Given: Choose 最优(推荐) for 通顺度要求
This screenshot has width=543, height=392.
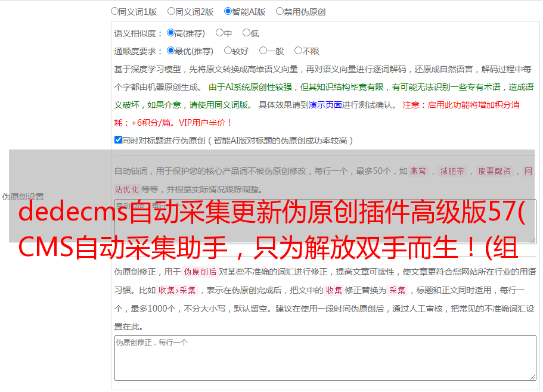Looking at the screenshot, I should point(170,51).
